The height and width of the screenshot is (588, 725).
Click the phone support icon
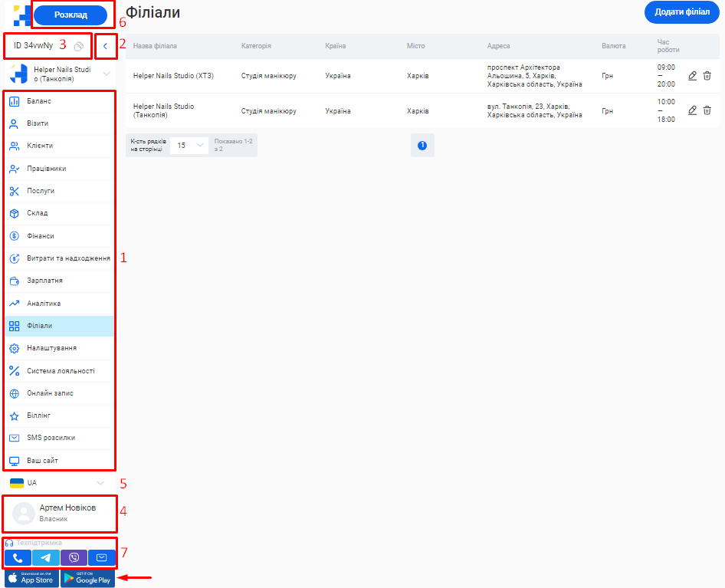click(18, 557)
